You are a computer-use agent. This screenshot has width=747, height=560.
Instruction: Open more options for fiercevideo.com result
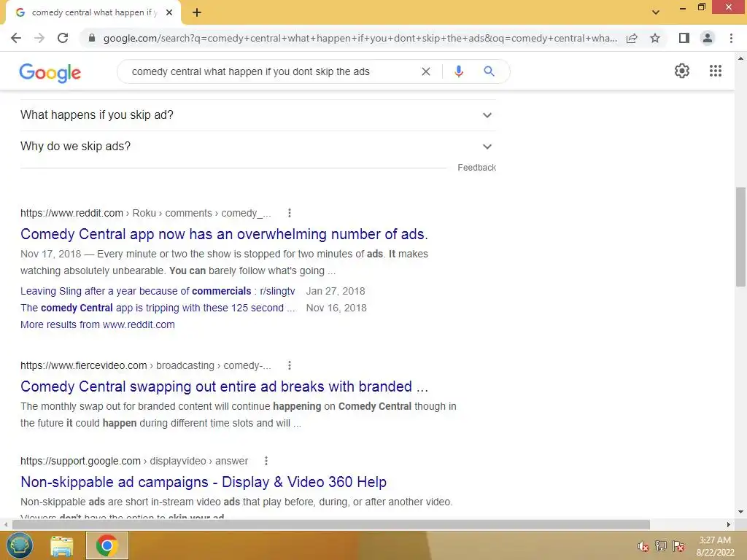(x=289, y=365)
